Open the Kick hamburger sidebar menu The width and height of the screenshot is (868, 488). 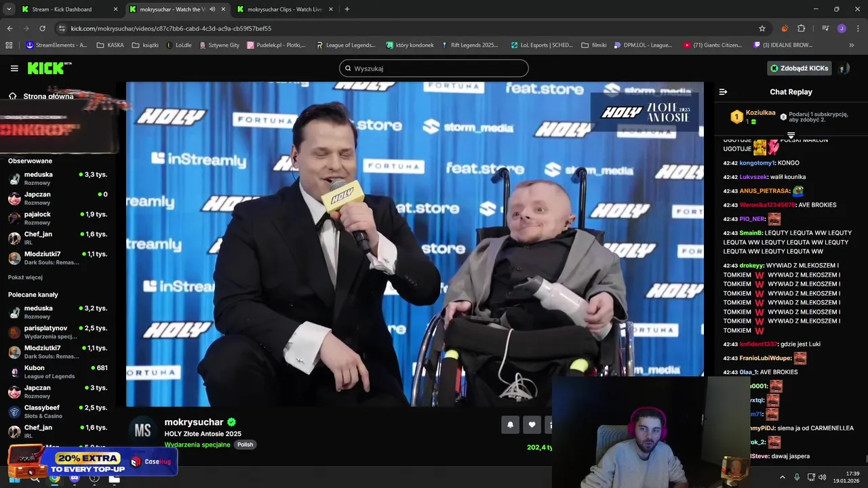pyautogui.click(x=14, y=68)
